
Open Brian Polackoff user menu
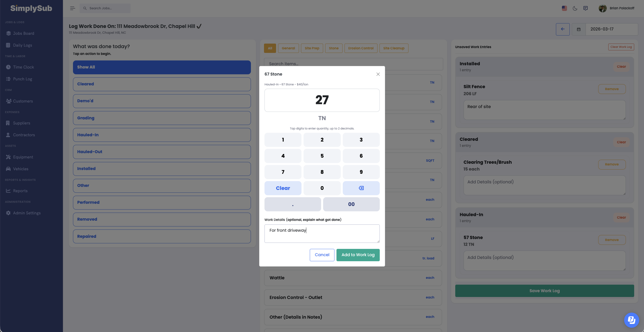(617, 8)
